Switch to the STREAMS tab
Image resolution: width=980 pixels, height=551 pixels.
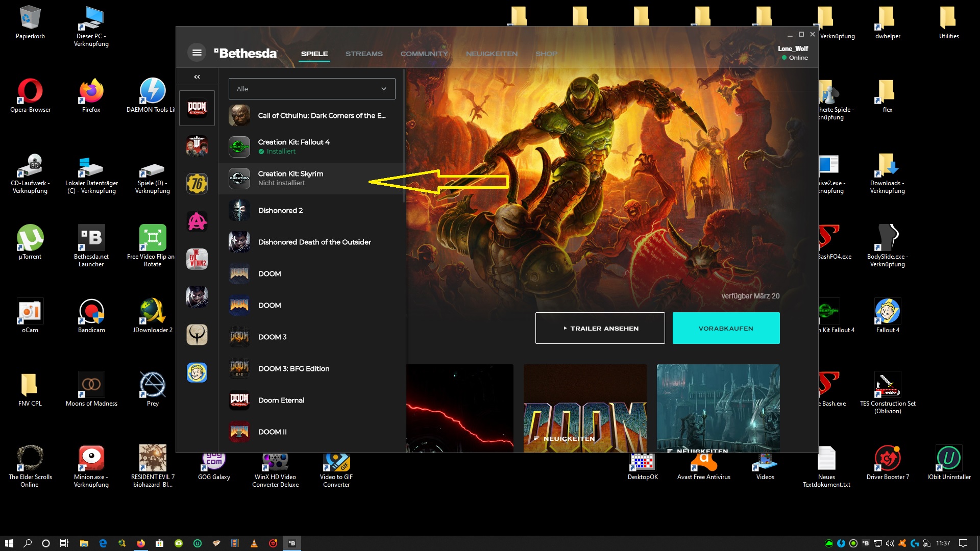(x=364, y=54)
